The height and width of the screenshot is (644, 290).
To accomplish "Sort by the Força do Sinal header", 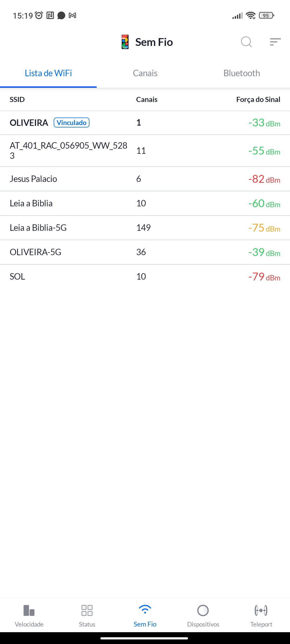I will point(258,100).
